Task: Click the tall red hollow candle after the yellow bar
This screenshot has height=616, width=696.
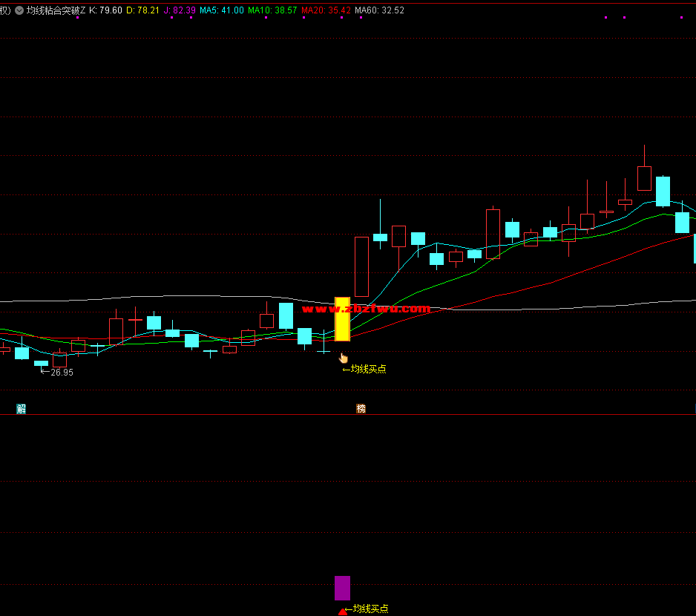Action: [x=361, y=266]
